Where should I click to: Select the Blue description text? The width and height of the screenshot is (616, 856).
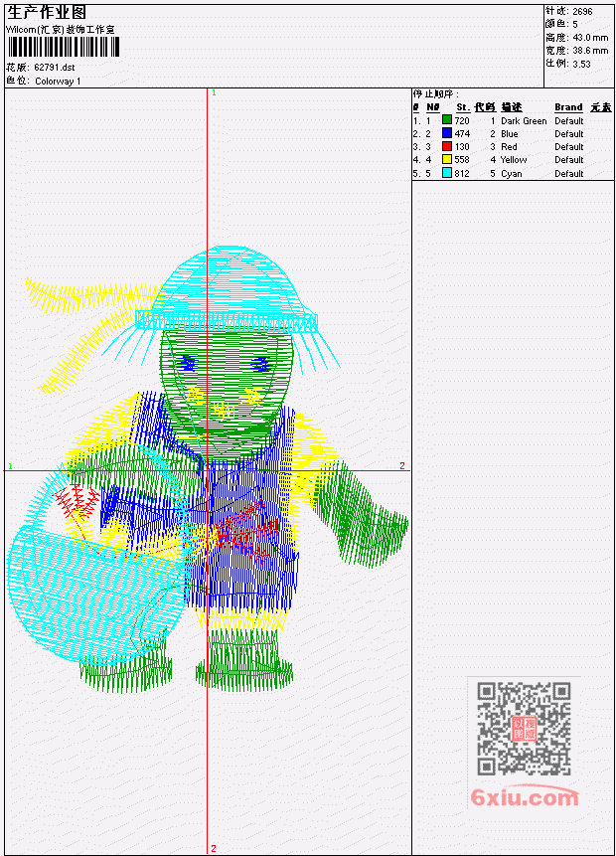coord(510,134)
